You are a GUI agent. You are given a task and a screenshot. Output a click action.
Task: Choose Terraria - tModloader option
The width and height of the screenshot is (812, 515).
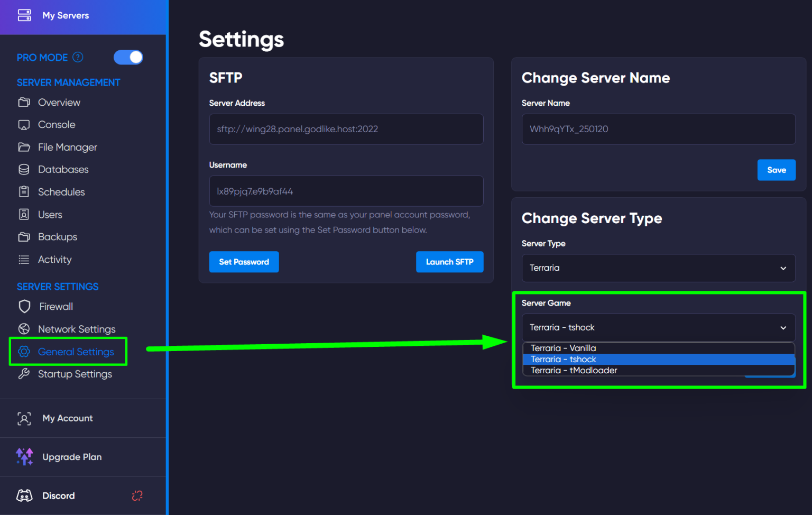(658, 370)
